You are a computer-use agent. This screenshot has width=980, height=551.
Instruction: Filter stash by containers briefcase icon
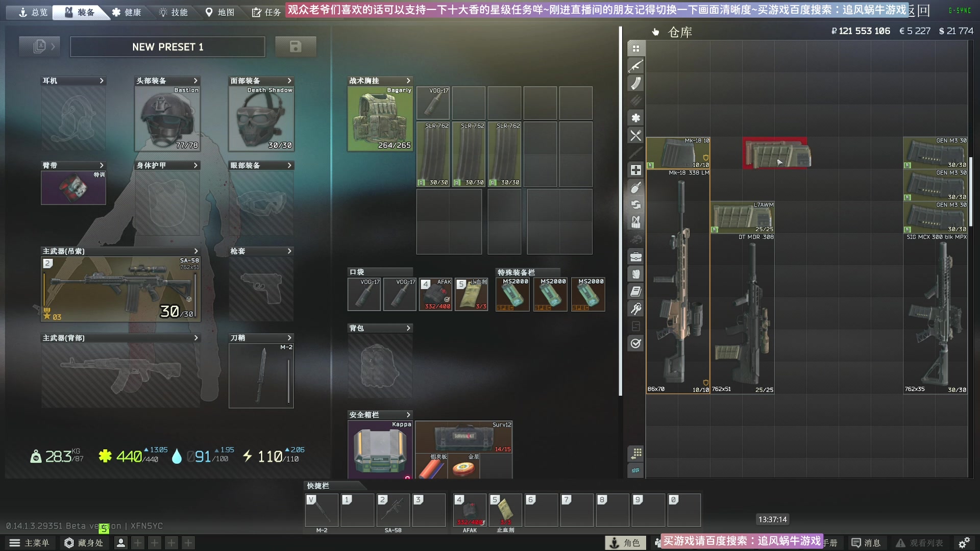click(635, 257)
